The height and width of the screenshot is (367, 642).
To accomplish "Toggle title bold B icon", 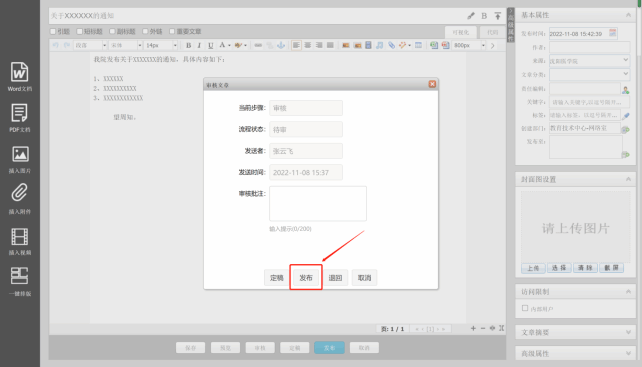I will (x=484, y=16).
